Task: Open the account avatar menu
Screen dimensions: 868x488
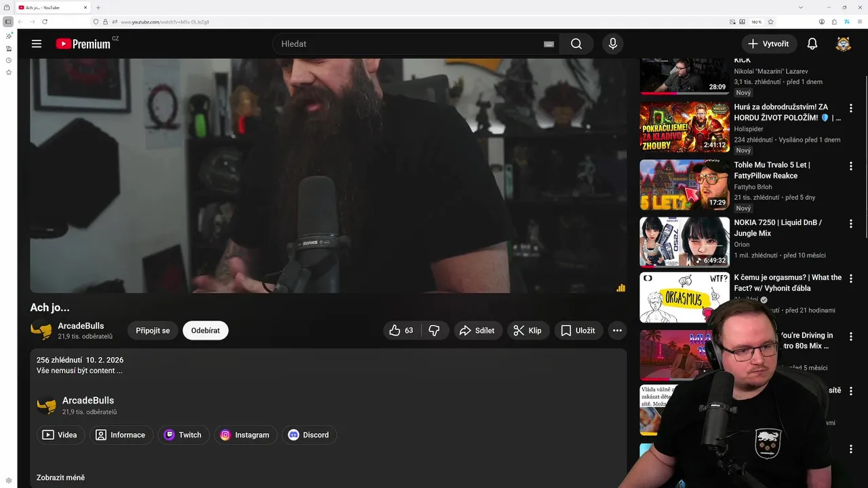Action: 843,44
